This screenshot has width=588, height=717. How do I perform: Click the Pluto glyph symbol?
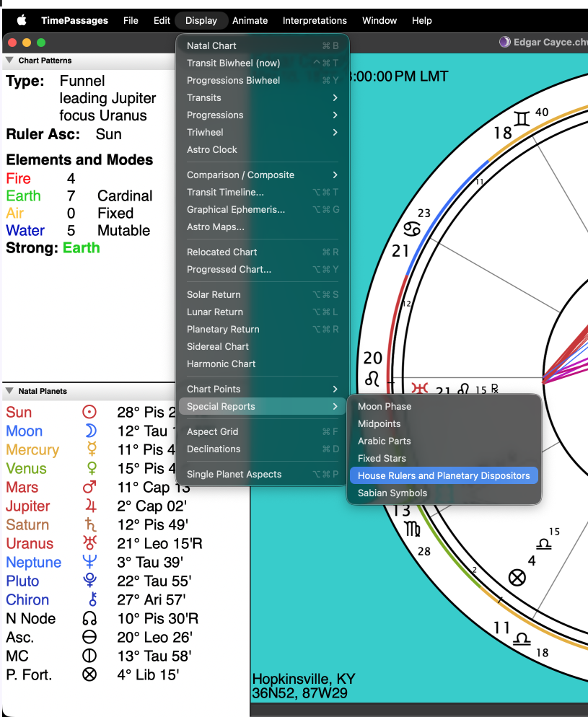click(89, 581)
